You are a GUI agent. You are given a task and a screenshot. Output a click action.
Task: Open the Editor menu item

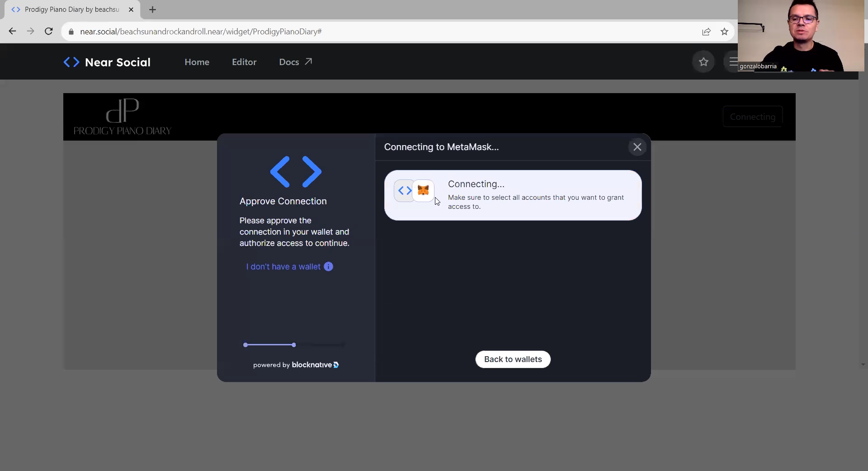(244, 62)
